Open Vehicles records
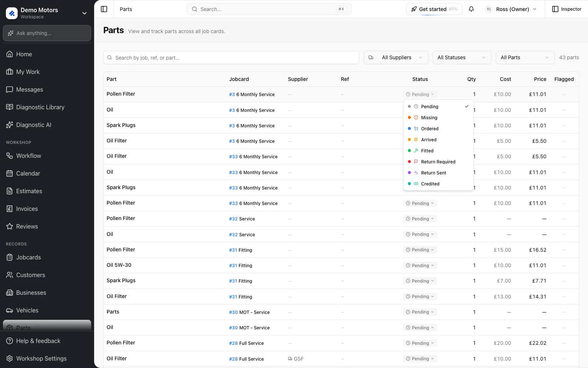 47,310
